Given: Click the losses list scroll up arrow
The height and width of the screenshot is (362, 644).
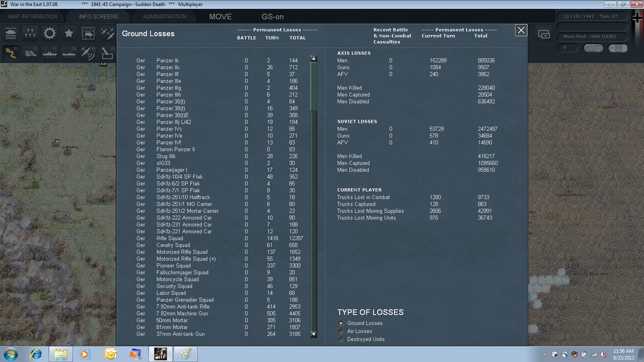Looking at the screenshot, I should point(314,59).
